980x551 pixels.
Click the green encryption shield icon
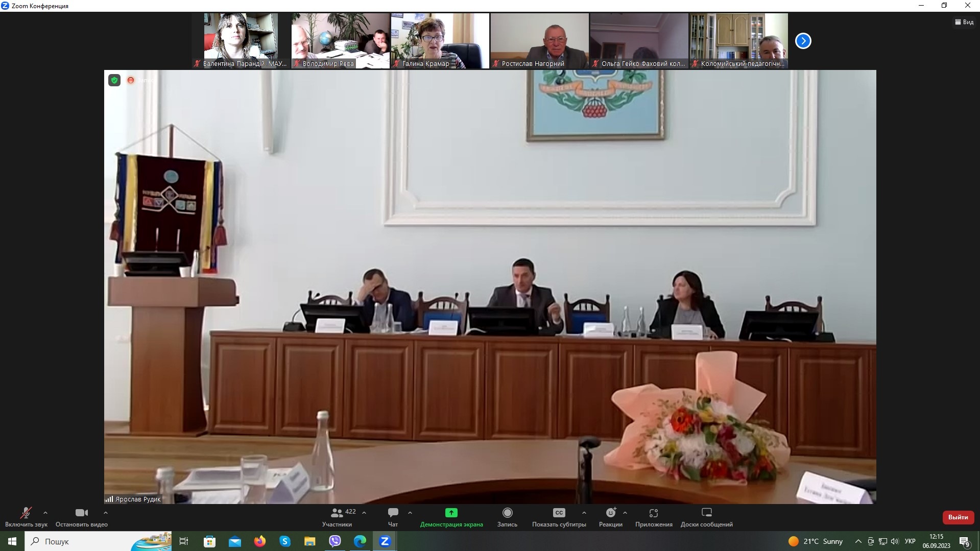pyautogui.click(x=114, y=80)
